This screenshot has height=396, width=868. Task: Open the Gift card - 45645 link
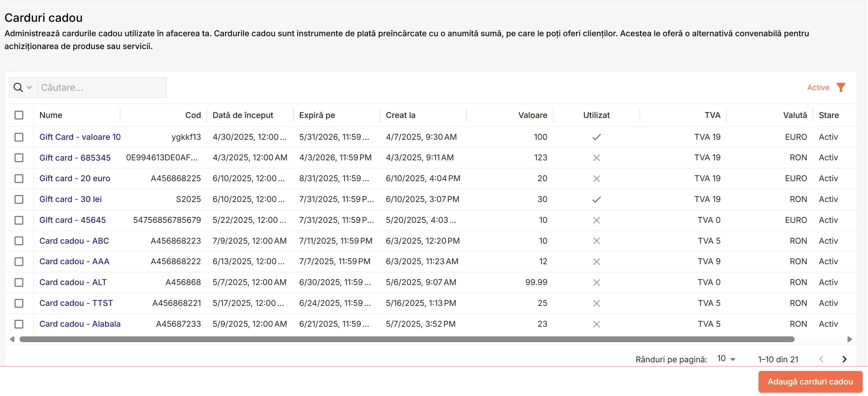coord(72,220)
